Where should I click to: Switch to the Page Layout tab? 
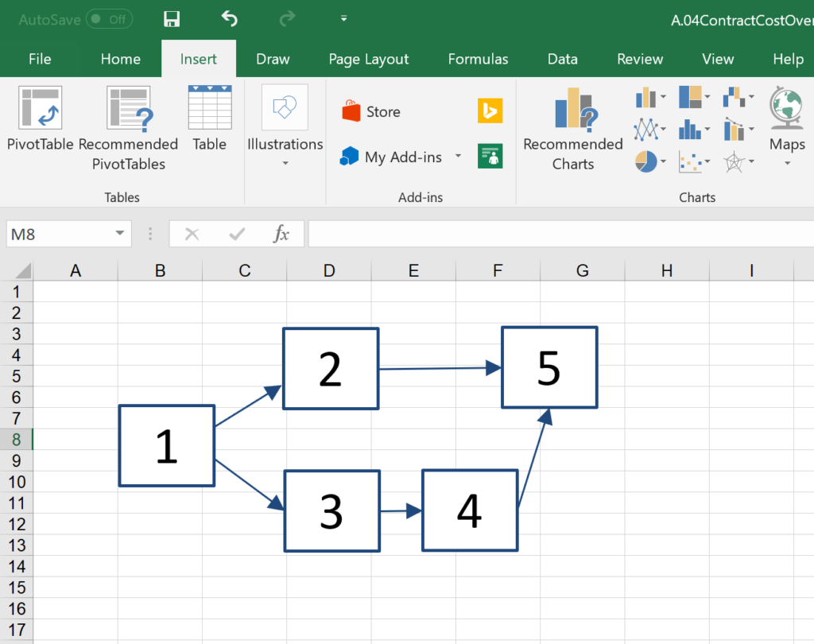click(368, 59)
